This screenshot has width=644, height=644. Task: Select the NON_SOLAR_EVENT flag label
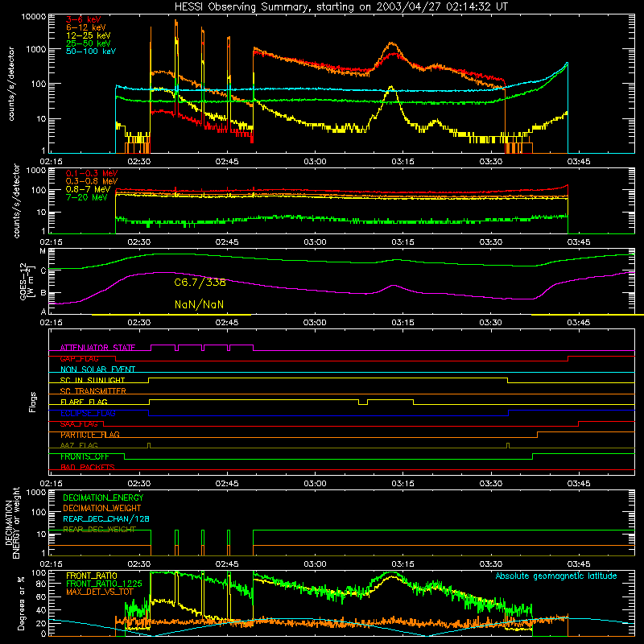coord(97,369)
